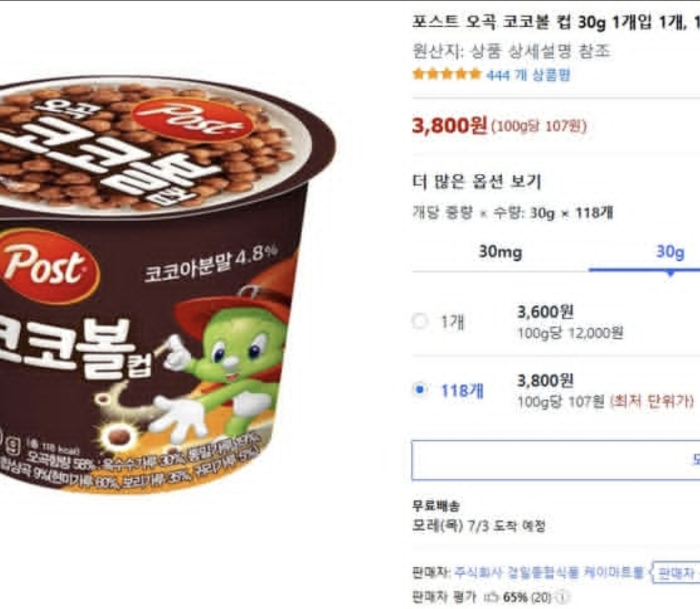Open the seller link 주식회사 경일종합식품 케이마트몰
700x609 pixels.
[x=550, y=573]
